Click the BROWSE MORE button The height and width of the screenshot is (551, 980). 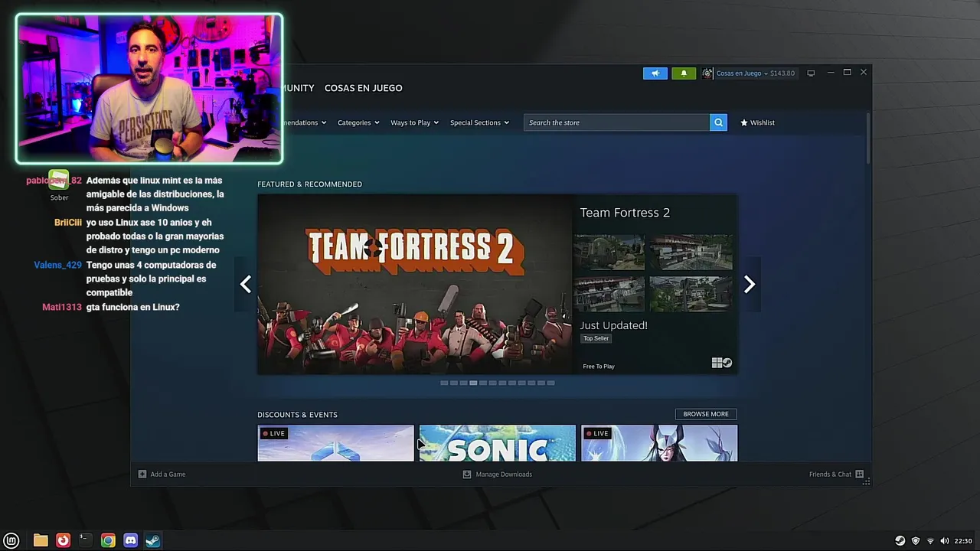[x=706, y=414]
